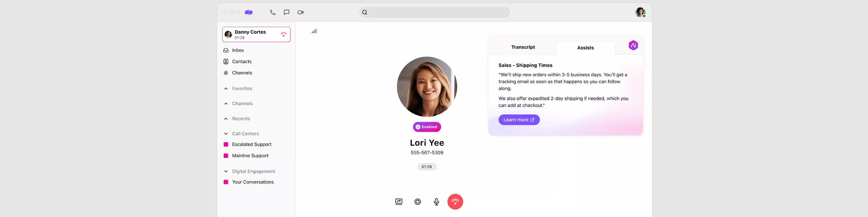End the call with red hang-up button
Viewport: 868px width, 217px height.
[x=455, y=202]
